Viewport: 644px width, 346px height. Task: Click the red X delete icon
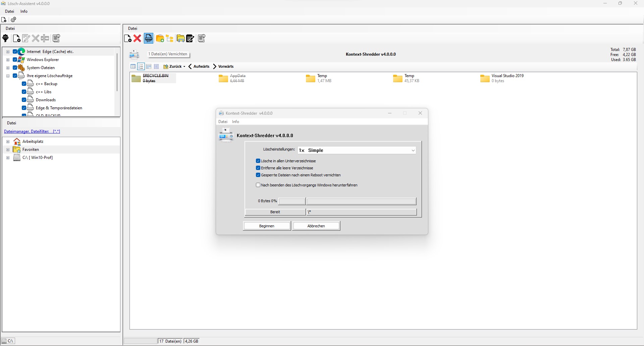point(137,39)
